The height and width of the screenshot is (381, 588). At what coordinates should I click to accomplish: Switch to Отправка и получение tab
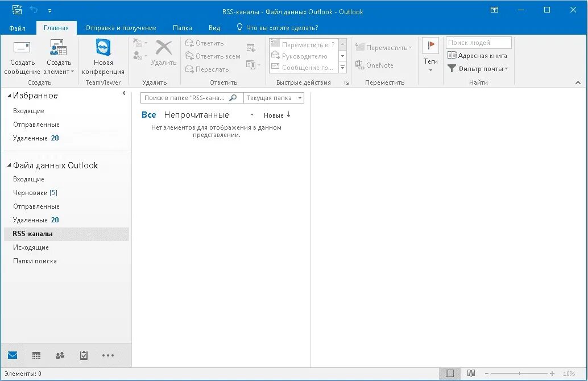tap(121, 28)
